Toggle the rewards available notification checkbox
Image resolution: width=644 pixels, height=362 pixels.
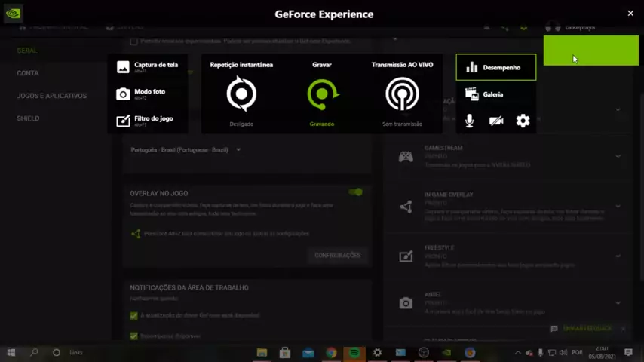(x=133, y=336)
